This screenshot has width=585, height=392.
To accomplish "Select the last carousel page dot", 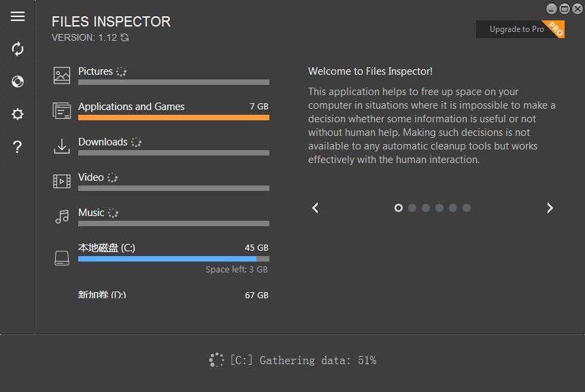I will 467,208.
